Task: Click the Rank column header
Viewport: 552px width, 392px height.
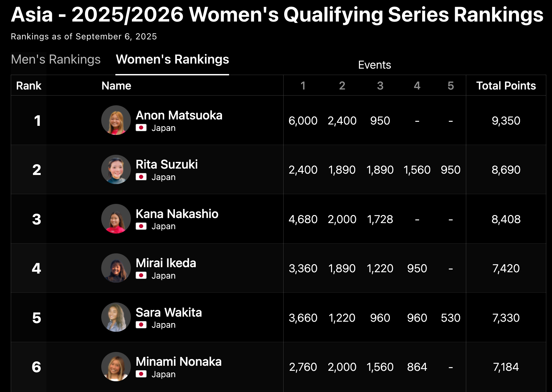Action: coord(29,86)
